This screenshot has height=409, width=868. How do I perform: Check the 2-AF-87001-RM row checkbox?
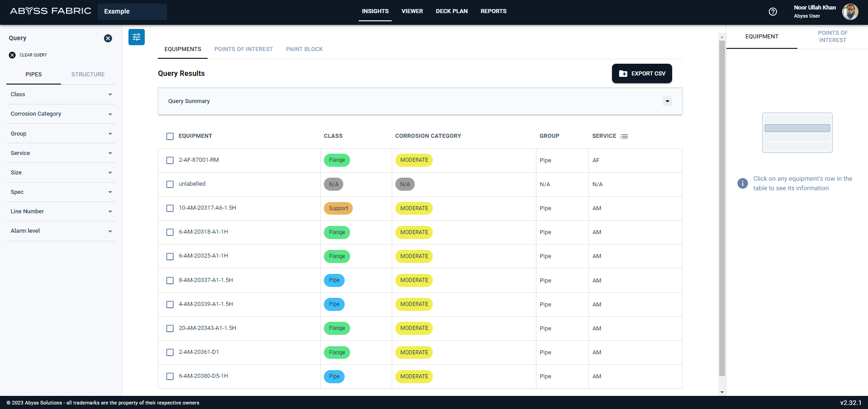pos(170,160)
